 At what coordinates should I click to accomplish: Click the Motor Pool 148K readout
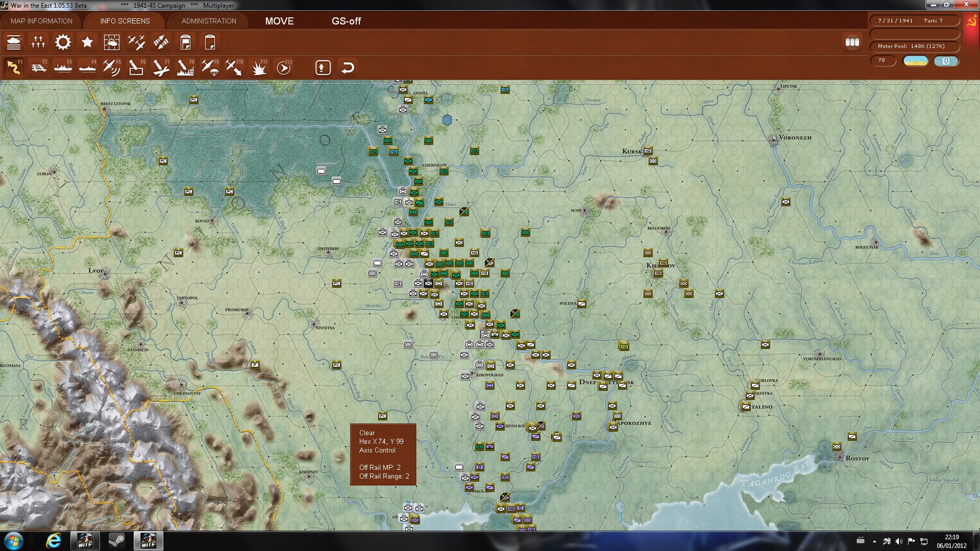tap(915, 46)
